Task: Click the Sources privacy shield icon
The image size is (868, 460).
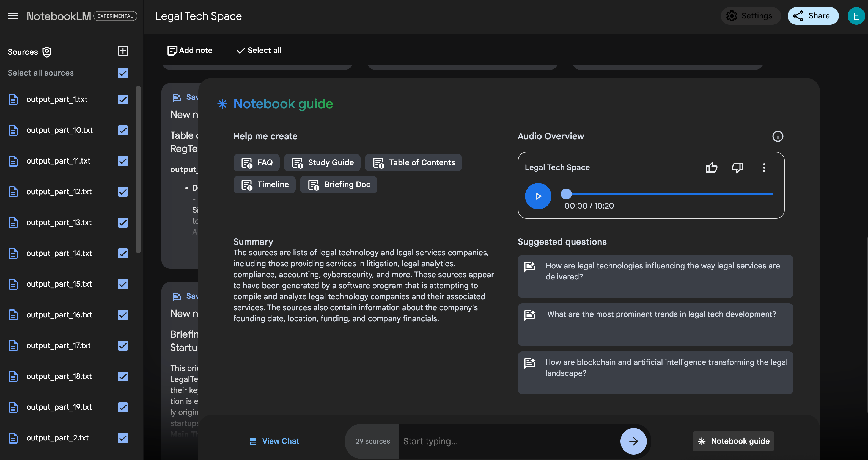Action: pos(47,52)
